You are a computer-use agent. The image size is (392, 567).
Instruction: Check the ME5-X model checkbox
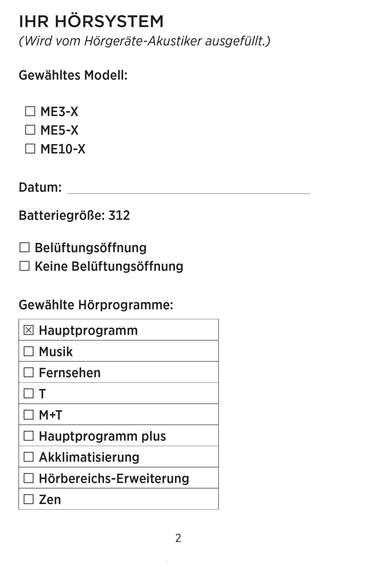click(30, 130)
